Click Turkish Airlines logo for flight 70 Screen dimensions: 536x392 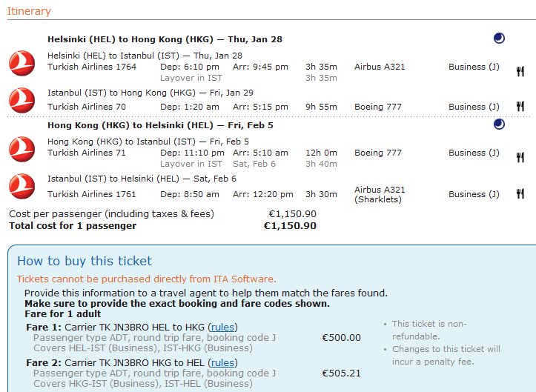[x=22, y=100]
